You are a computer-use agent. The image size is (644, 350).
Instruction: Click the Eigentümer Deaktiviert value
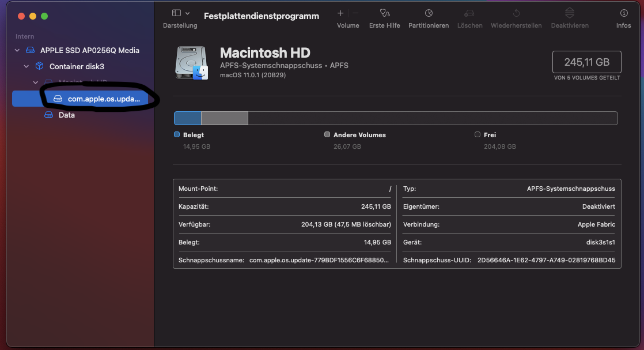coord(598,206)
